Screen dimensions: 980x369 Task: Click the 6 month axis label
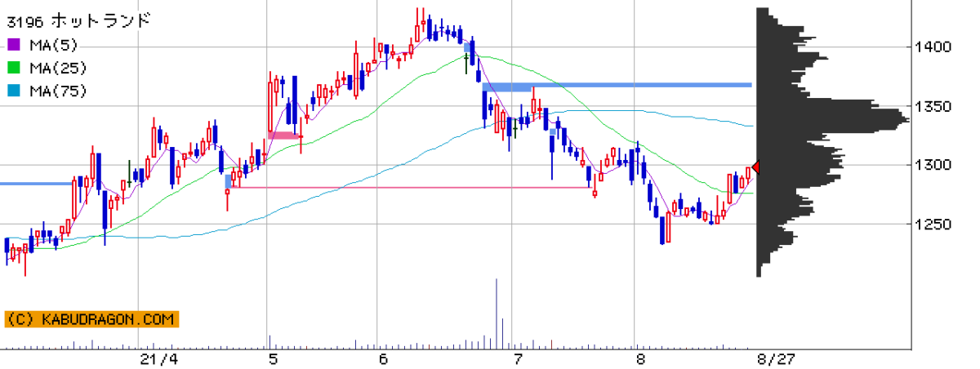point(383,358)
